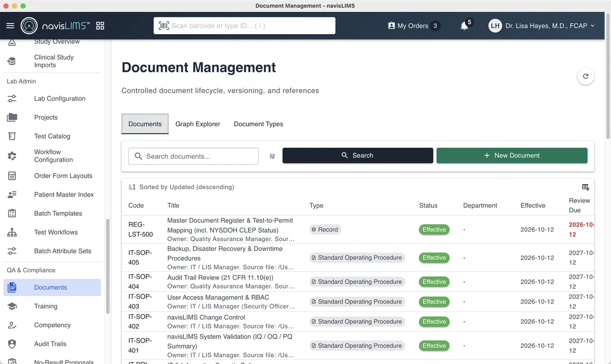611x364 pixels.
Task: Open Test Catalog in sidebar
Action: [x=52, y=136]
